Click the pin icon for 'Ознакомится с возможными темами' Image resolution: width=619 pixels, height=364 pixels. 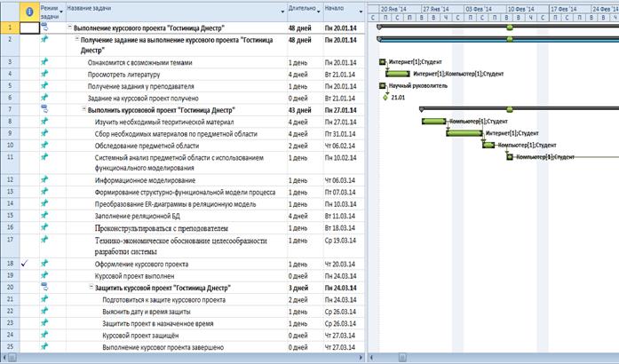[x=44, y=61]
